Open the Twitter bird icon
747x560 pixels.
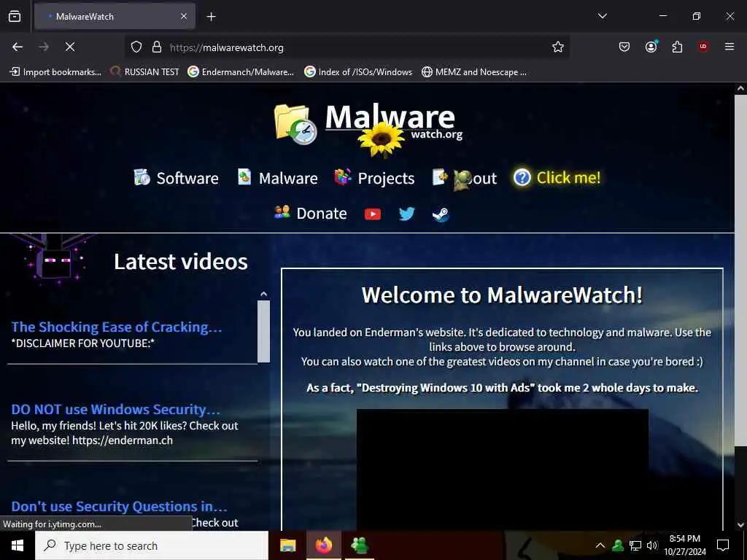[406, 214]
